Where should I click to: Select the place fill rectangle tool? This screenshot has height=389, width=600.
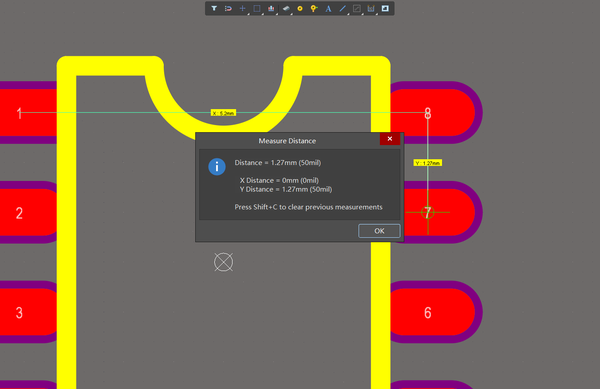coord(385,8)
